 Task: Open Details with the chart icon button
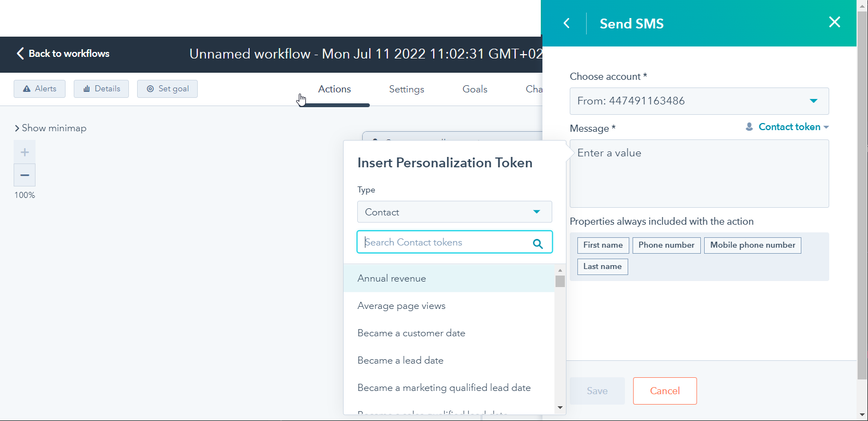[x=101, y=89]
